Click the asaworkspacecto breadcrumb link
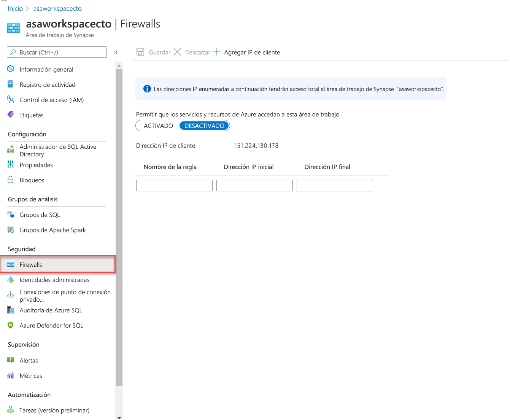This screenshot has width=510, height=420. (57, 8)
